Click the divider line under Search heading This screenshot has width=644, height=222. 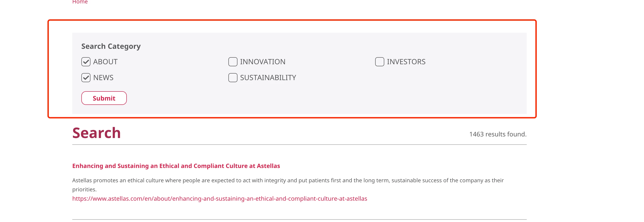[299, 145]
